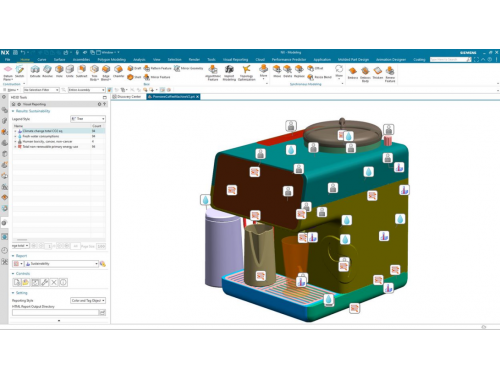This screenshot has width=500, height=379.
Task: Open the Discovery Center document tab
Action: tap(127, 97)
